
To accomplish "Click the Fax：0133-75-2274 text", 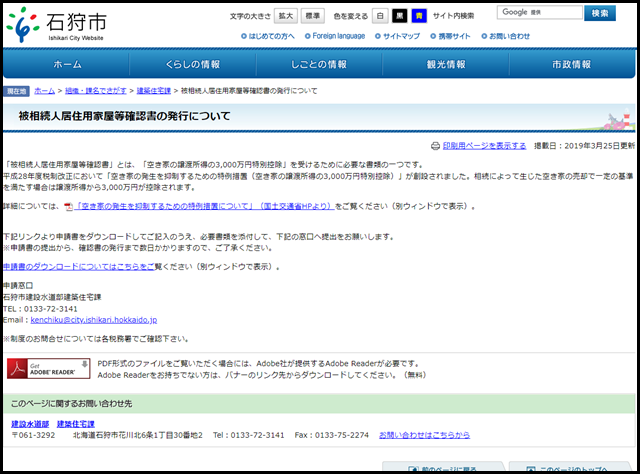I will click(331, 435).
